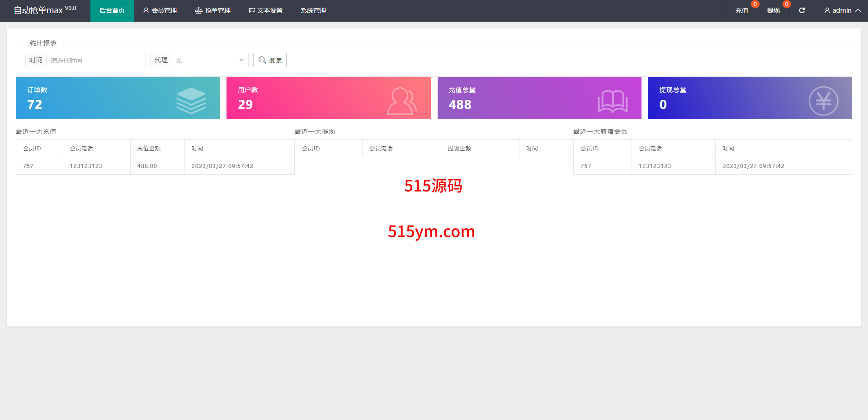Click the users icon on user count card

coord(401,101)
